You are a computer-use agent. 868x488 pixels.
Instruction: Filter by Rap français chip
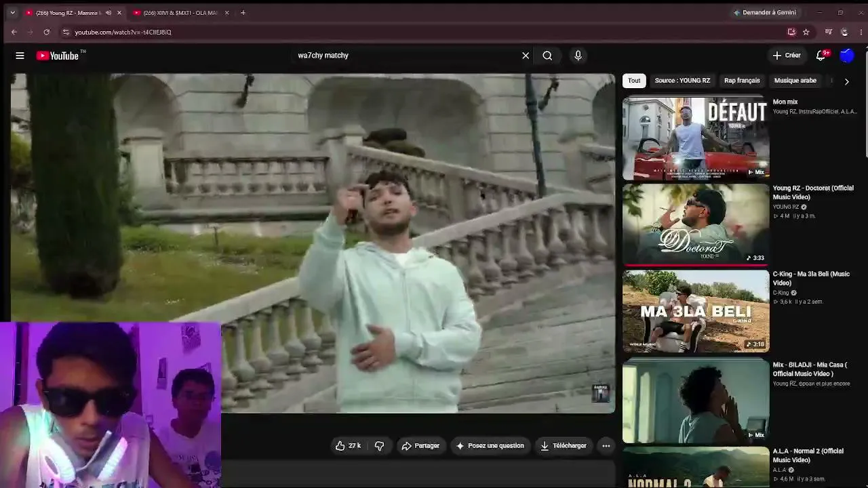742,81
